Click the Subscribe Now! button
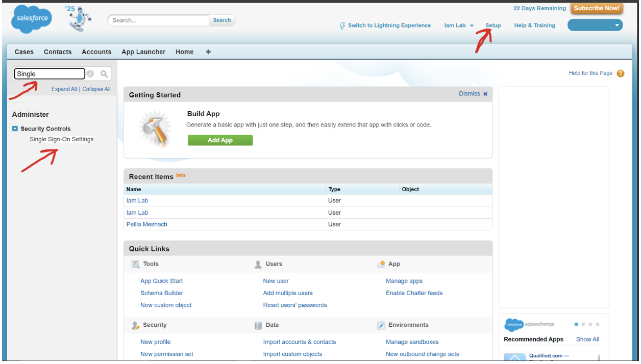Screen dimensions: 642x364 (x=597, y=8)
